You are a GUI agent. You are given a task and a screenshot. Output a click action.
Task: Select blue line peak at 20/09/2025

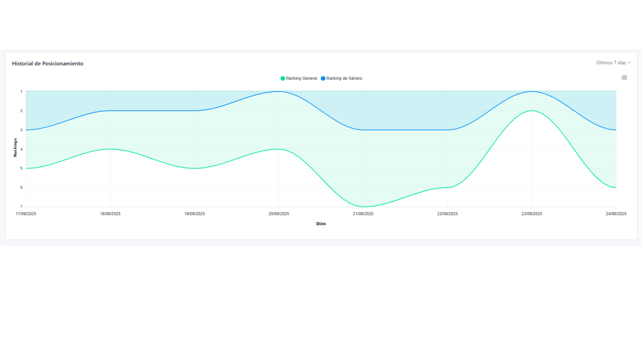279,92
